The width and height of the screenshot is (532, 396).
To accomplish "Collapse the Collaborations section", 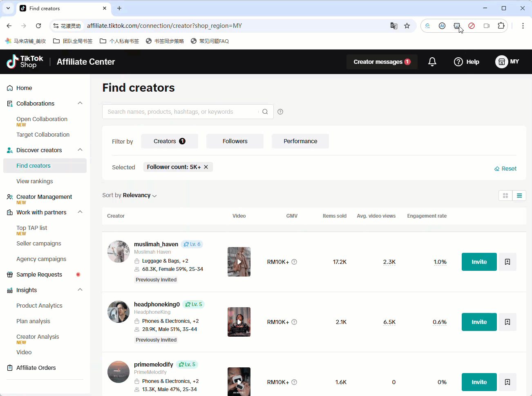I will 80,103.
